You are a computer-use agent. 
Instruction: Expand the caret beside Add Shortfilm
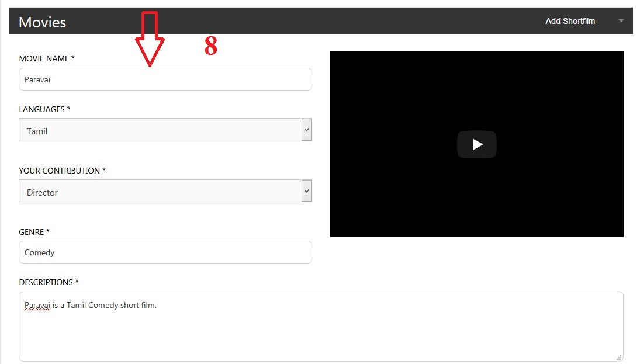coord(621,21)
